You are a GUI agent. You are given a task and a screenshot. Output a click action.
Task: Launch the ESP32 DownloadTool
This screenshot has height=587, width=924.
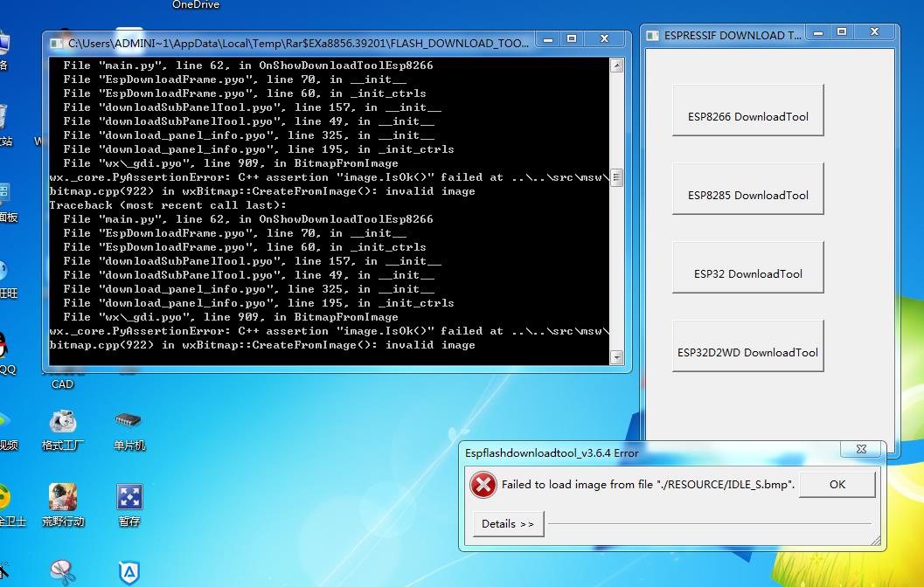(x=747, y=267)
